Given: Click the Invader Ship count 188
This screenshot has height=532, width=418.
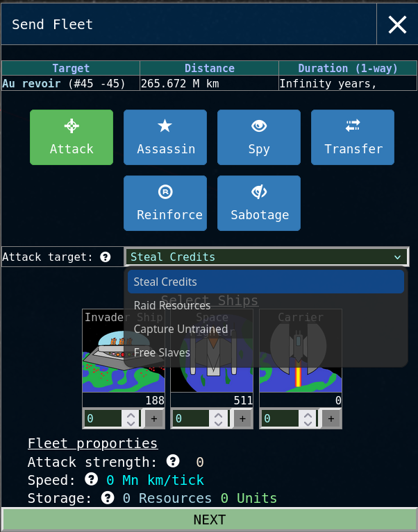Looking at the screenshot, I should 155,400.
